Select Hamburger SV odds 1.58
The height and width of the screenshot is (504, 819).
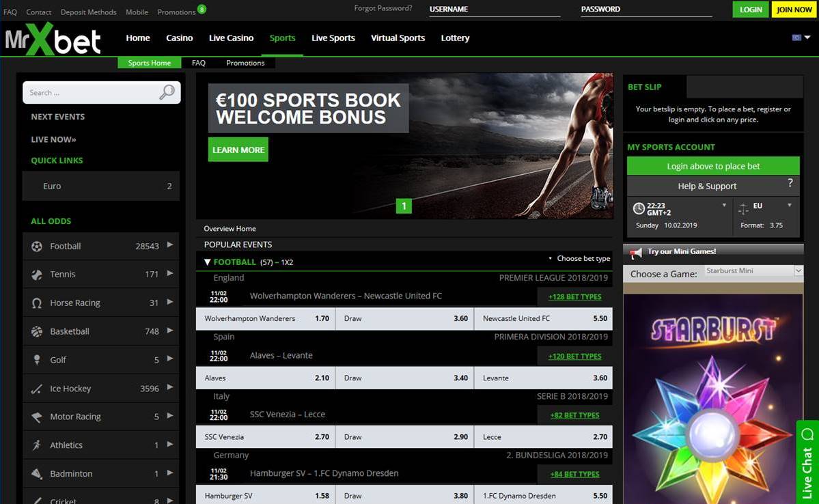265,496
